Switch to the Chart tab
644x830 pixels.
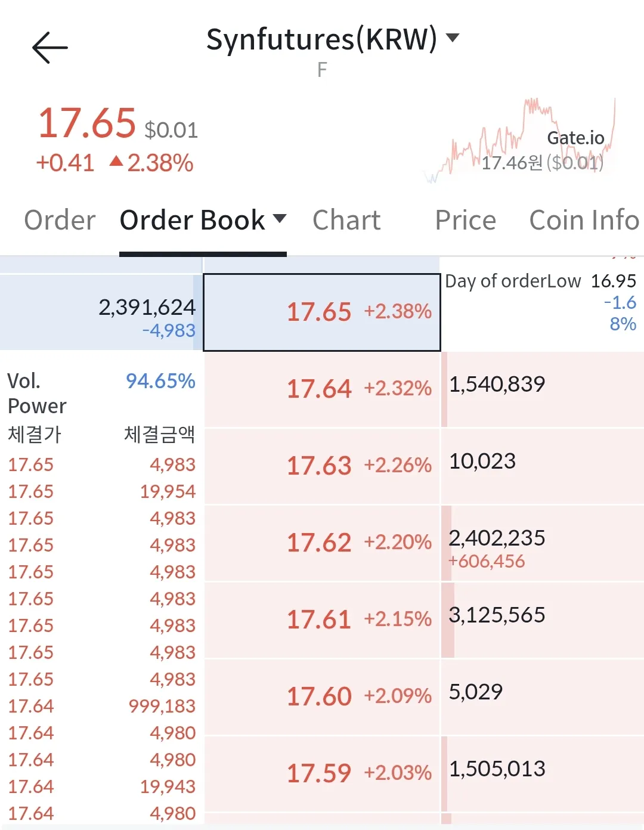(x=346, y=220)
